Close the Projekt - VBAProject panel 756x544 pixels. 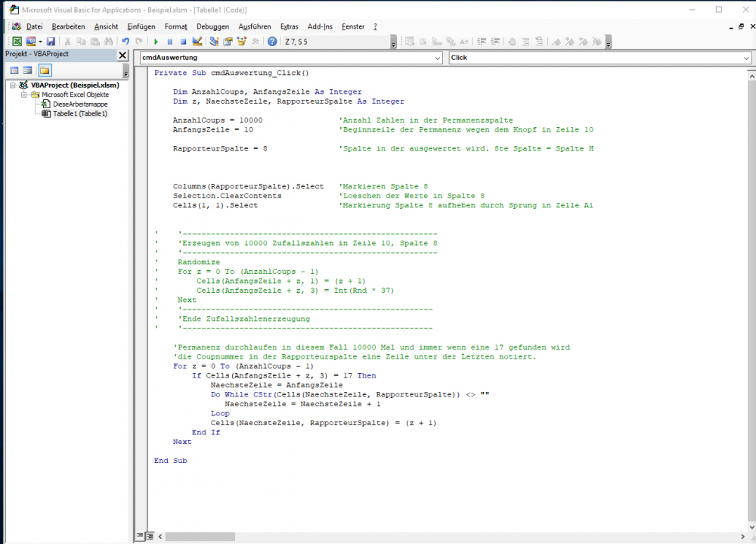122,55
